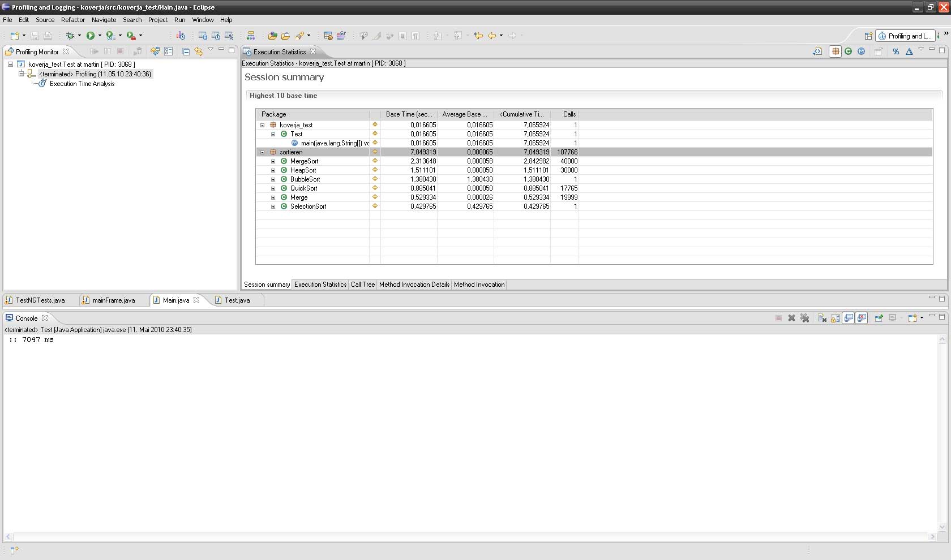
Task: Open the Execution Statistics view menu triangle
Action: pyautogui.click(x=921, y=50)
